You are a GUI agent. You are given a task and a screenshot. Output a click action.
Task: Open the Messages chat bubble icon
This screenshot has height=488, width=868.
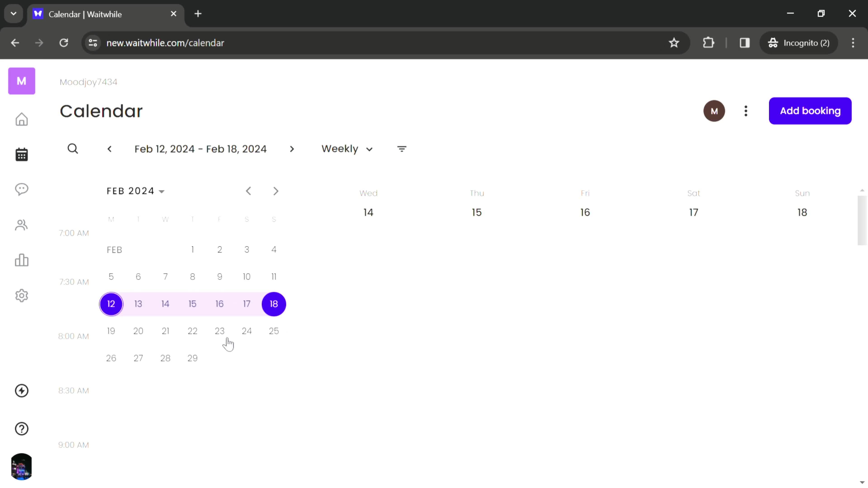pyautogui.click(x=21, y=189)
